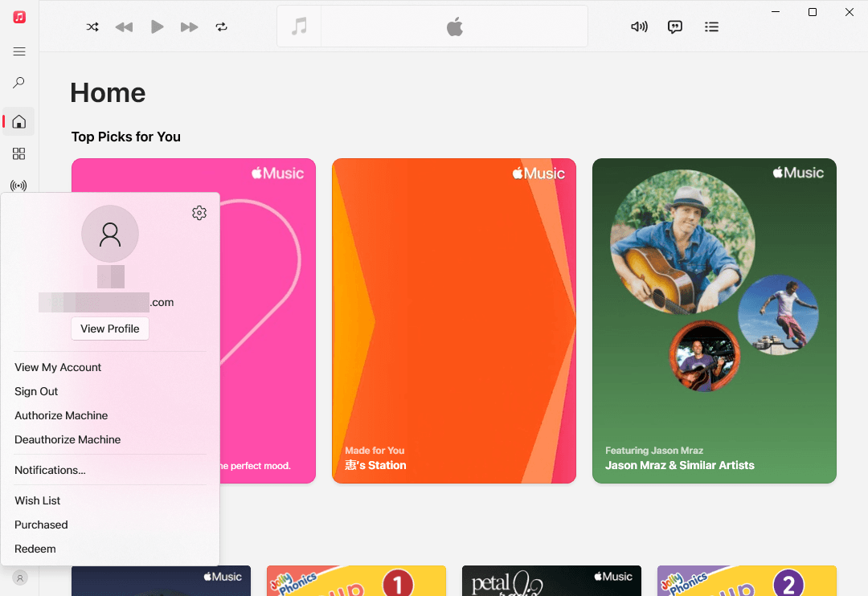Skip to the next track
868x596 pixels.
[x=189, y=27]
